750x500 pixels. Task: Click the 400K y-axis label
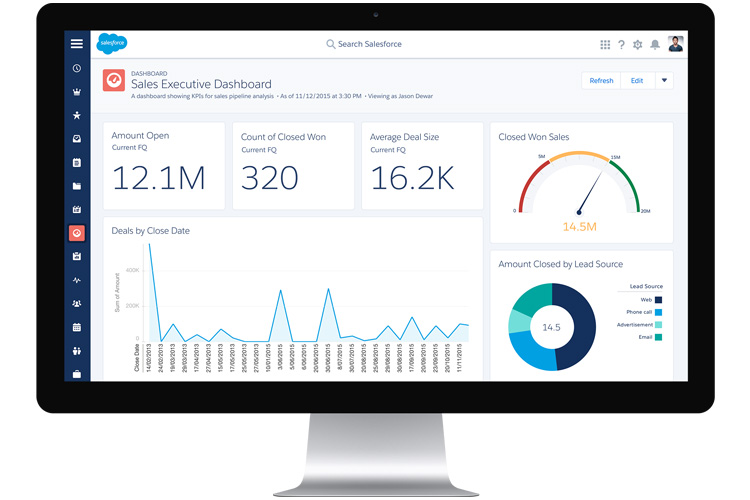click(132, 270)
